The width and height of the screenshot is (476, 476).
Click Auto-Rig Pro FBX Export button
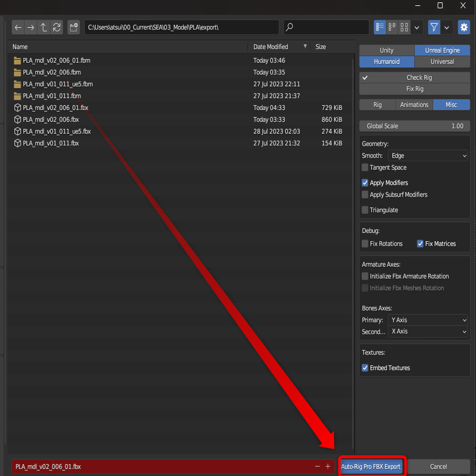(371, 467)
